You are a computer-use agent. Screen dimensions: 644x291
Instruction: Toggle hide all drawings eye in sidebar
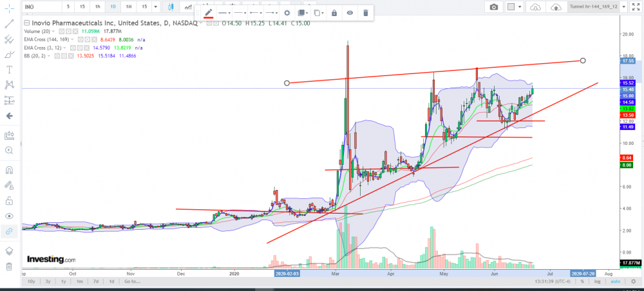pyautogui.click(x=8, y=216)
